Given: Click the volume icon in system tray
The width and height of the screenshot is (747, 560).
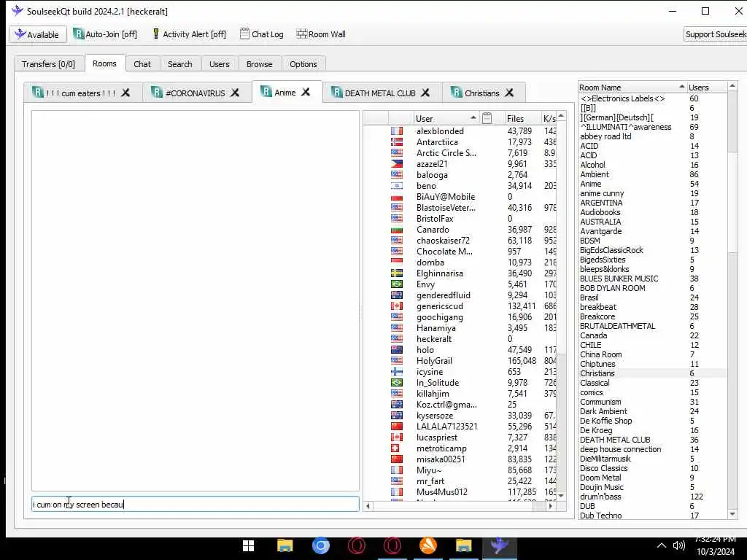Looking at the screenshot, I should (679, 545).
